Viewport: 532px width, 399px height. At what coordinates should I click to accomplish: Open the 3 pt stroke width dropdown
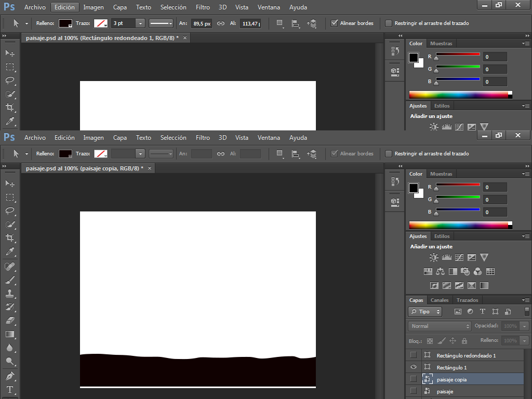tap(140, 23)
